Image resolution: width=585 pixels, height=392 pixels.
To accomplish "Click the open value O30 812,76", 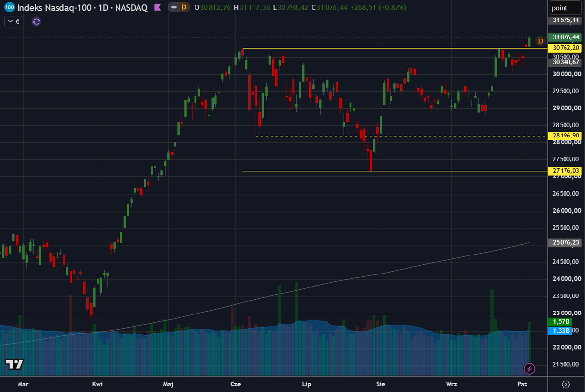I will click(x=213, y=8).
